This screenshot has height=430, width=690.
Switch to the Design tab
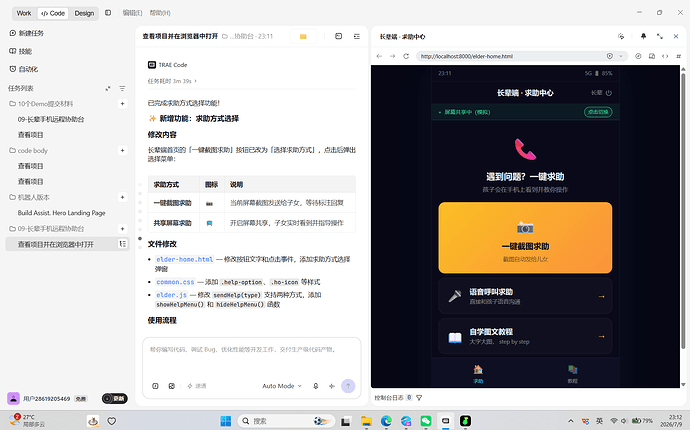coord(84,13)
